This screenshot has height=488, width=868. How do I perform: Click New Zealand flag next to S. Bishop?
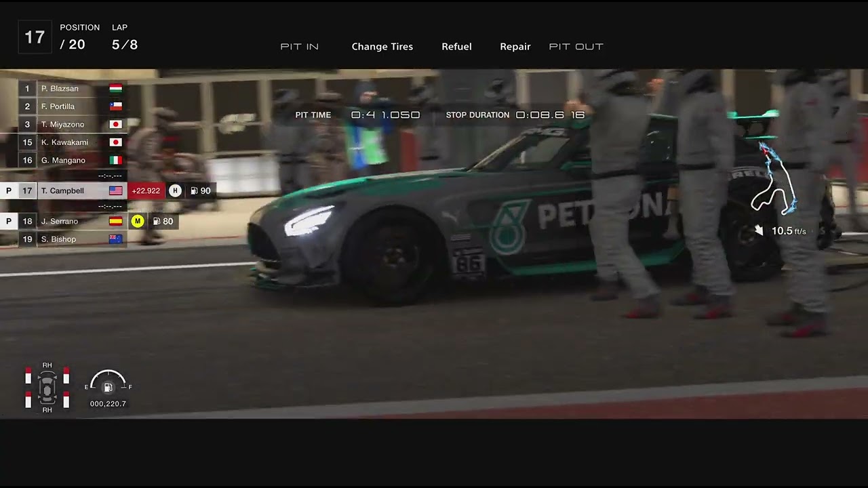pyautogui.click(x=115, y=239)
